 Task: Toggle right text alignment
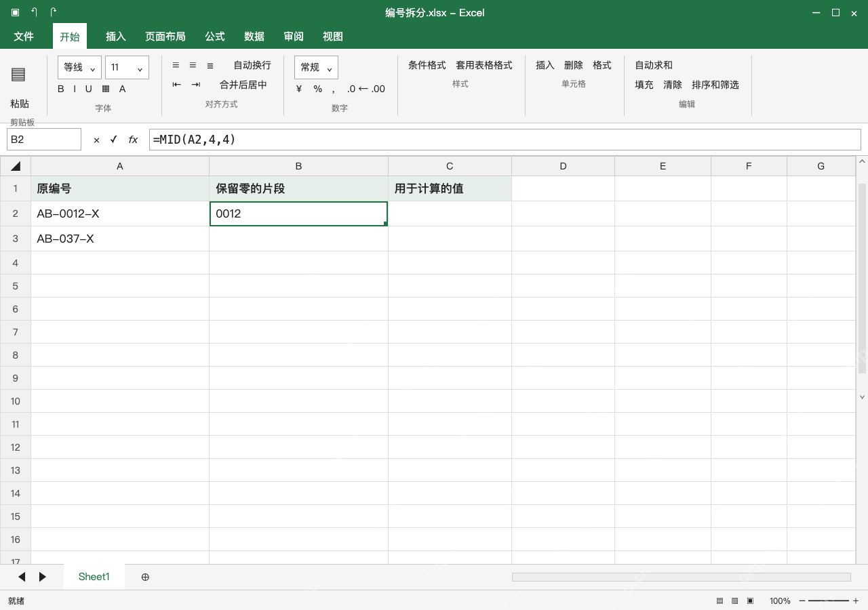pos(210,65)
